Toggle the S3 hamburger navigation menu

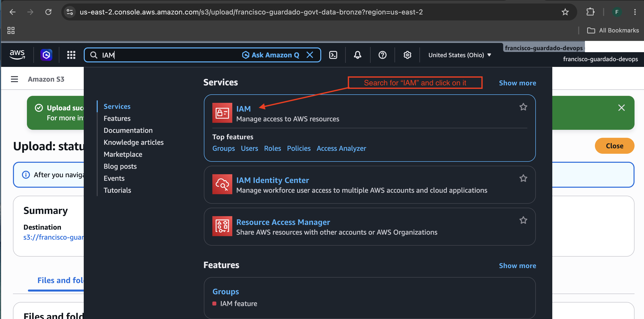click(14, 79)
